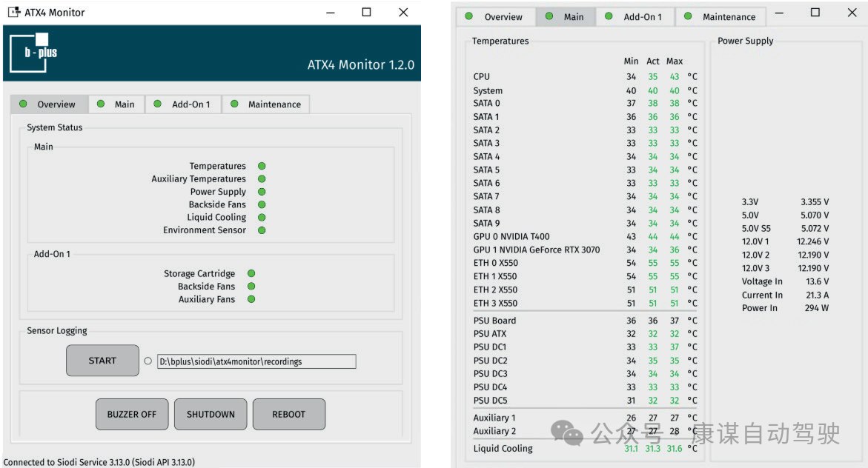Image resolution: width=868 pixels, height=468 pixels.
Task: Open the Maintenance tab in left window
Action: (266, 104)
